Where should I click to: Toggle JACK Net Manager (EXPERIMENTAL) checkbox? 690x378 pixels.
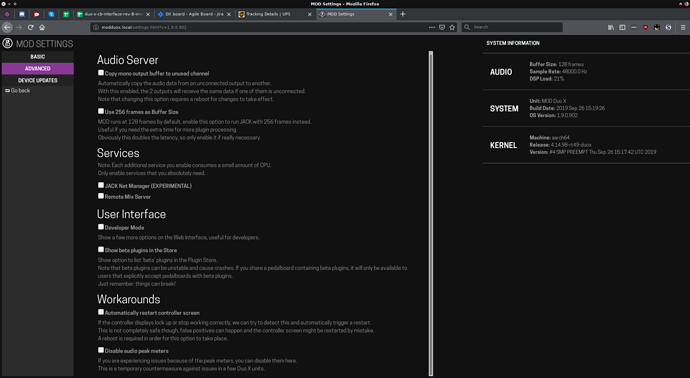pos(101,185)
